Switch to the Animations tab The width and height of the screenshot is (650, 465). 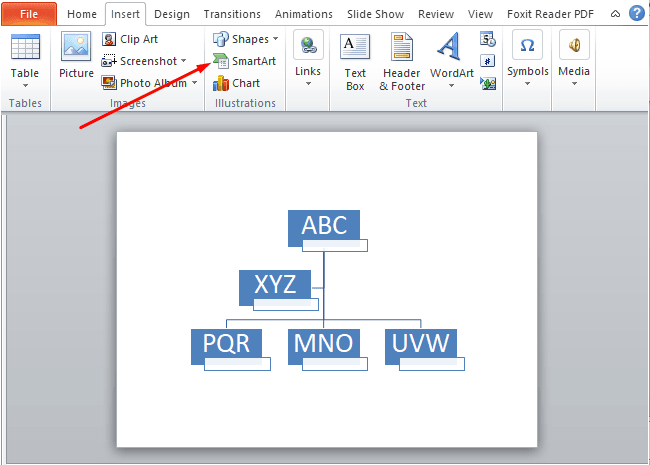303,14
